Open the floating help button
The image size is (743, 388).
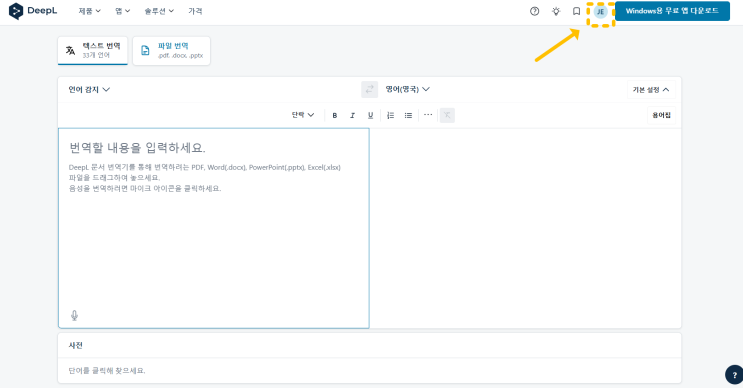734,374
